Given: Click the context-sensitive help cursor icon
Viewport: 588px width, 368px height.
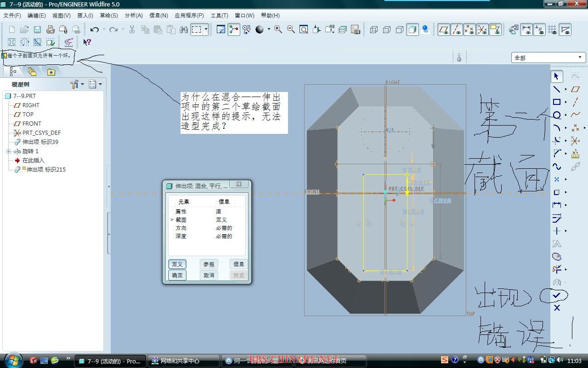Looking at the screenshot, I should [x=87, y=42].
